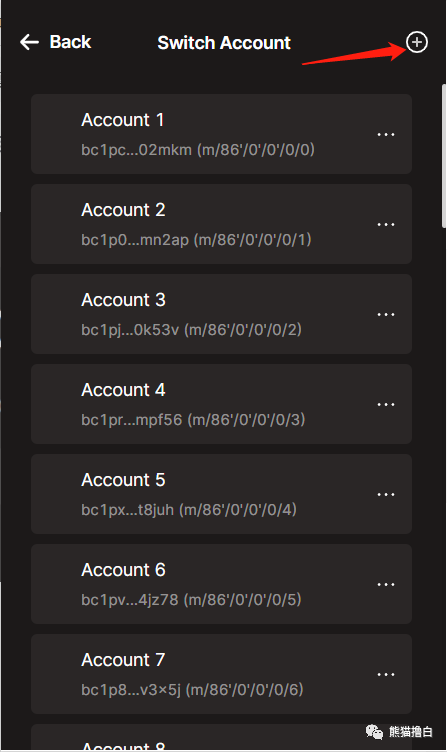Click the back arrow icon

(29, 42)
